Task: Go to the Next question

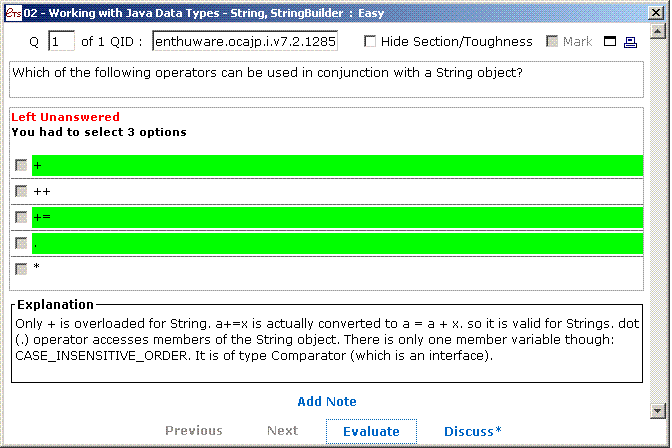Action: 282,430
